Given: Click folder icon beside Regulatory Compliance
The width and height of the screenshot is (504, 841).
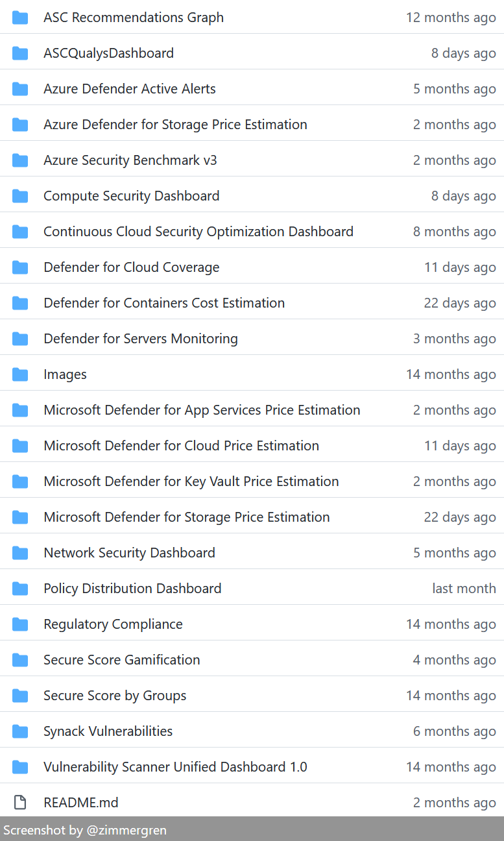Looking at the screenshot, I should tap(20, 624).
